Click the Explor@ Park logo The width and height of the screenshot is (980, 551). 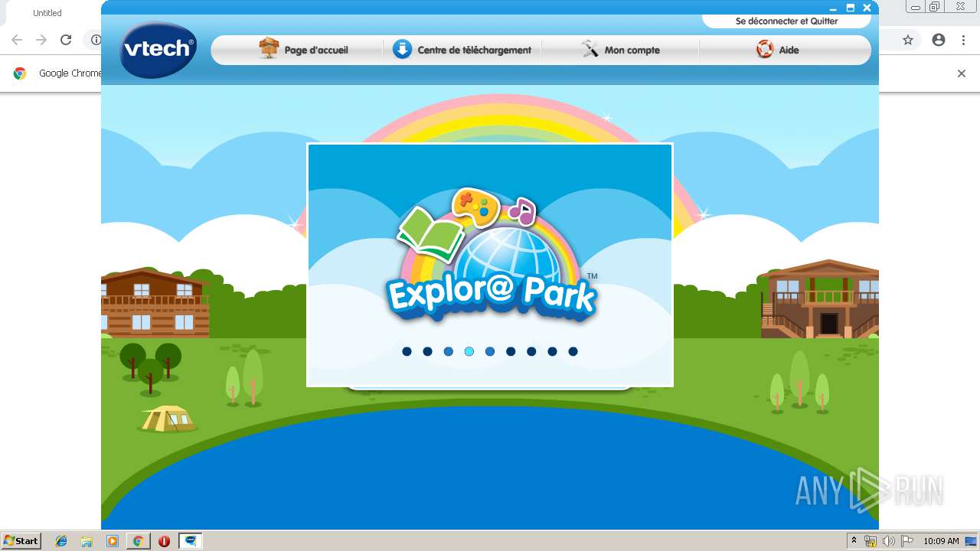[490, 257]
